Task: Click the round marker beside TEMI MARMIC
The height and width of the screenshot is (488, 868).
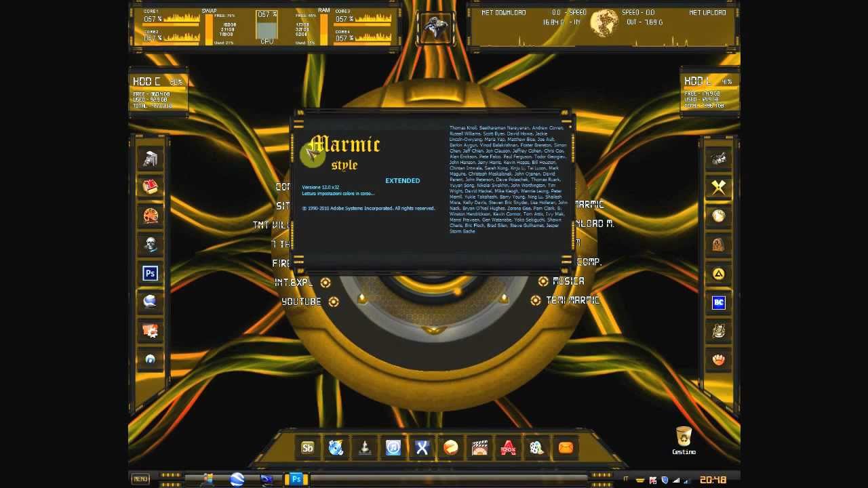Action: pos(536,300)
